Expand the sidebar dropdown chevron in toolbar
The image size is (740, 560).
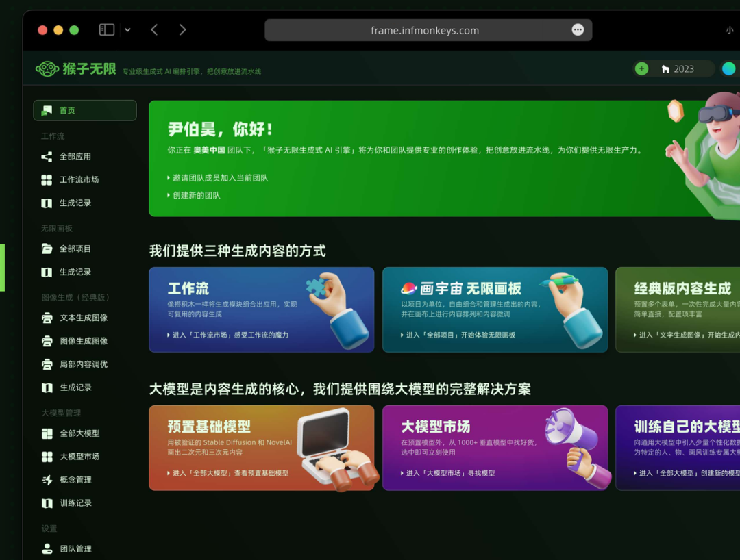pyautogui.click(x=128, y=30)
